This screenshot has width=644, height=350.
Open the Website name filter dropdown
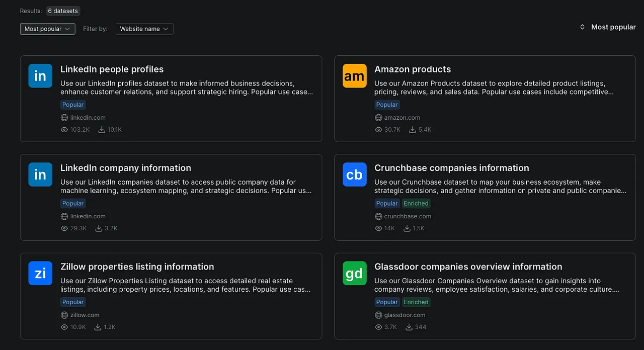point(144,29)
